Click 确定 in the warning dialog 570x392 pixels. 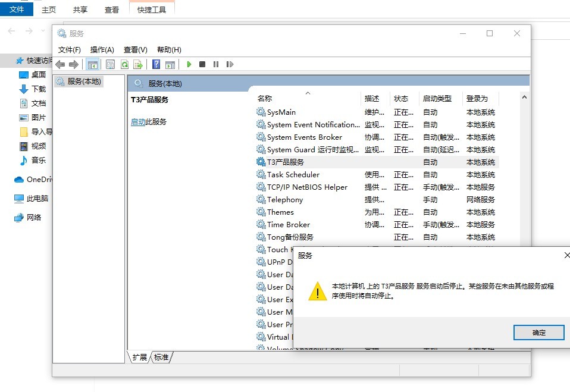[x=538, y=333]
